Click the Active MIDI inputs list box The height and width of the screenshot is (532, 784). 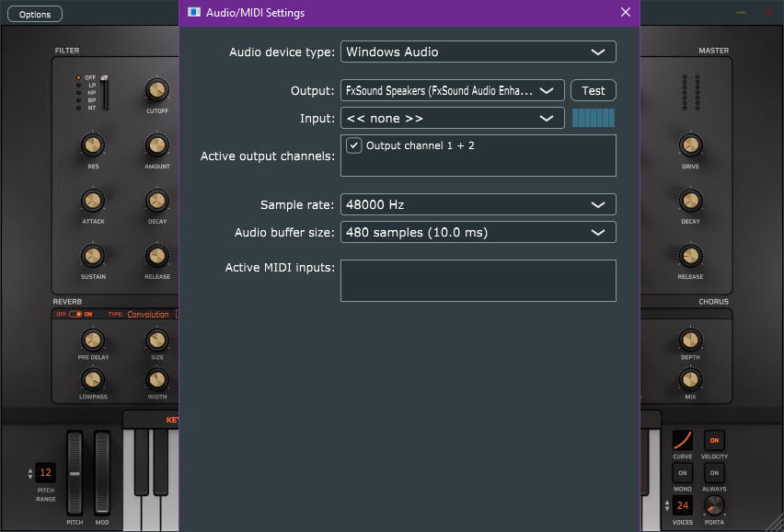click(x=478, y=281)
